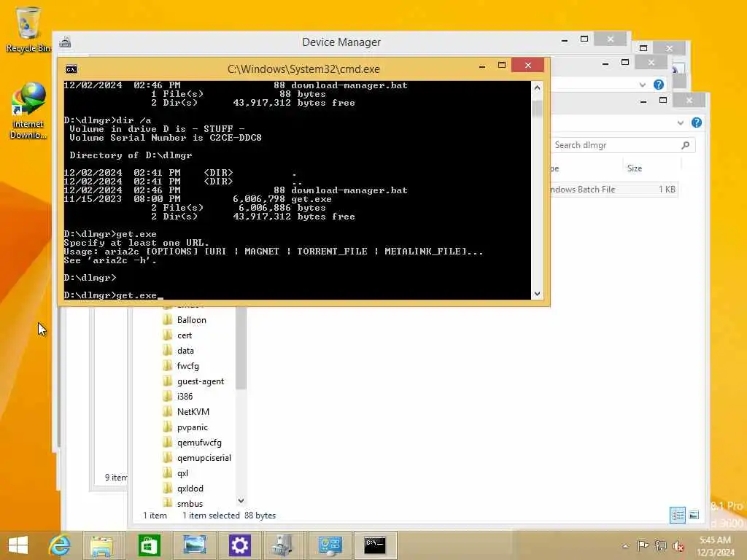
Task: Minimize the dlmgr Explorer window
Action: [x=643, y=101]
